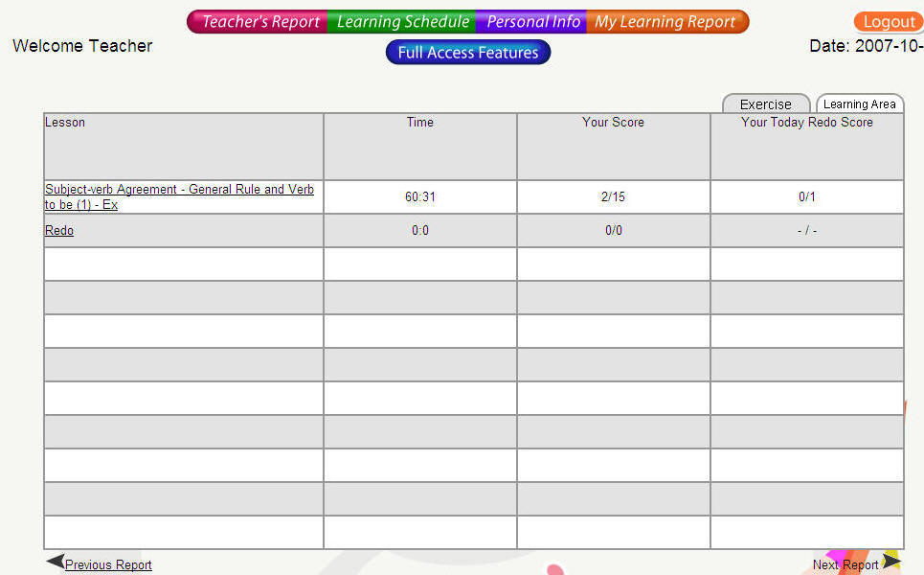Click the Time column header
This screenshot has width=924, height=575.
click(x=419, y=123)
